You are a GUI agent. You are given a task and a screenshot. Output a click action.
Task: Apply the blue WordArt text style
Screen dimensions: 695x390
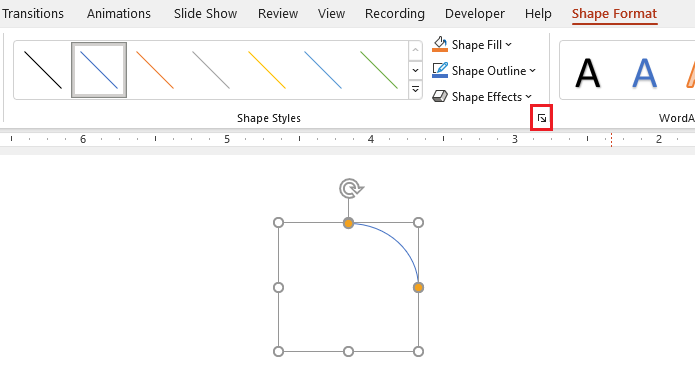644,73
